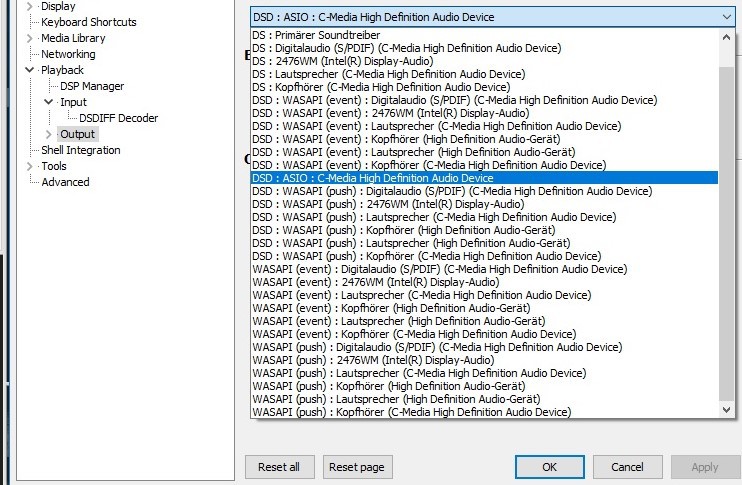Image resolution: width=742 pixels, height=485 pixels.
Task: Select plain WASAPI (push) Lautsprecher C-Media
Action: [484, 373]
